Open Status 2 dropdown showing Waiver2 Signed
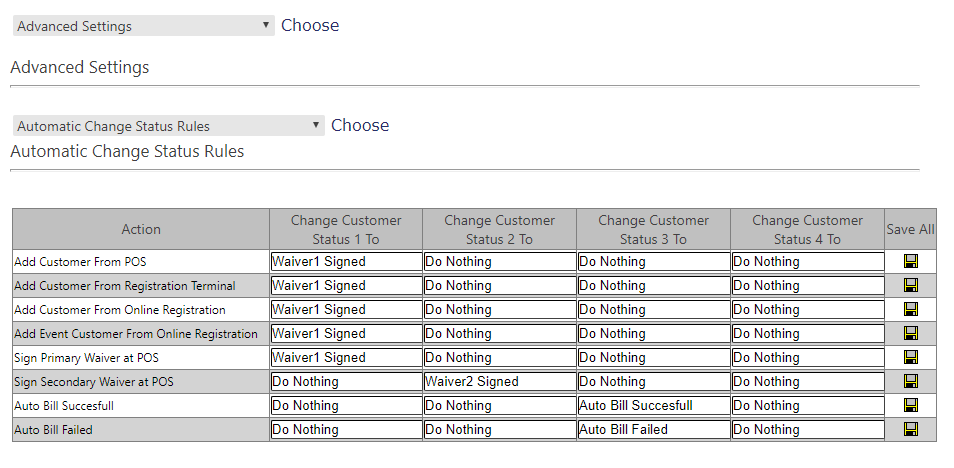This screenshot has width=954, height=468. pyautogui.click(x=500, y=382)
